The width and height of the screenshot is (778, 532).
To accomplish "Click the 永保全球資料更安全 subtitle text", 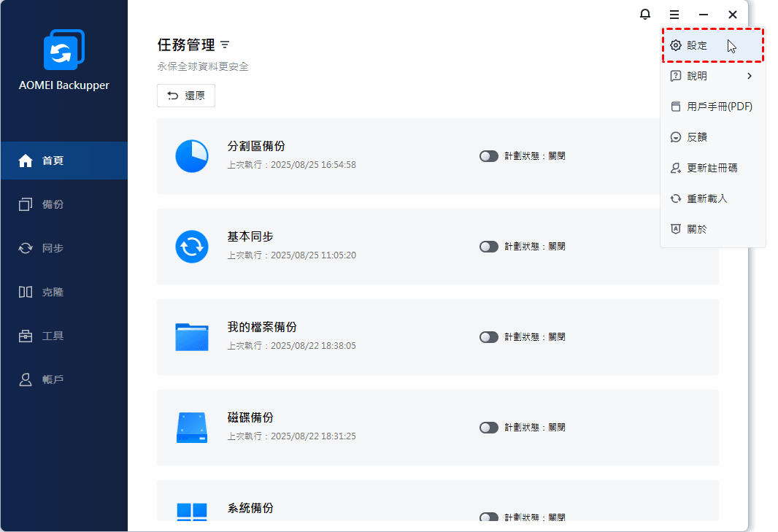I will click(x=203, y=66).
